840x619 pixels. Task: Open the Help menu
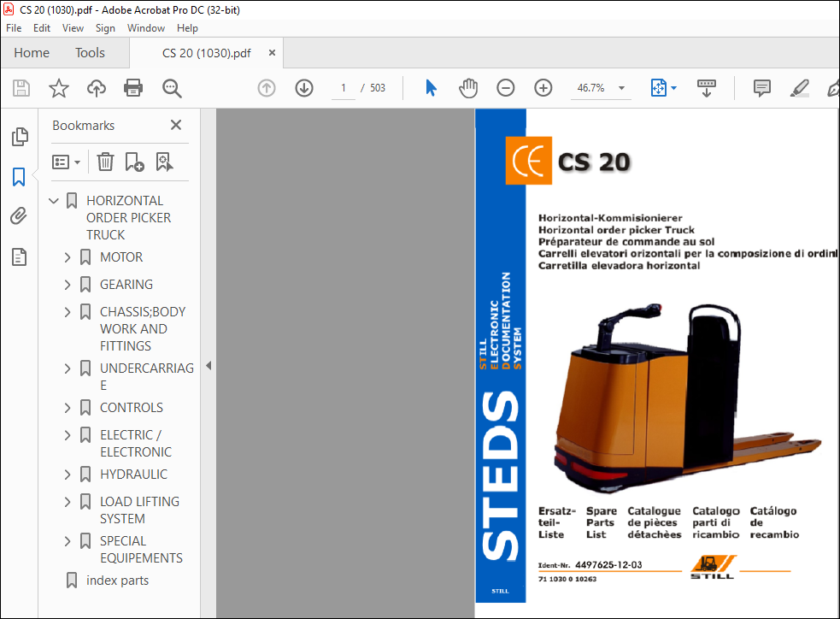187,28
